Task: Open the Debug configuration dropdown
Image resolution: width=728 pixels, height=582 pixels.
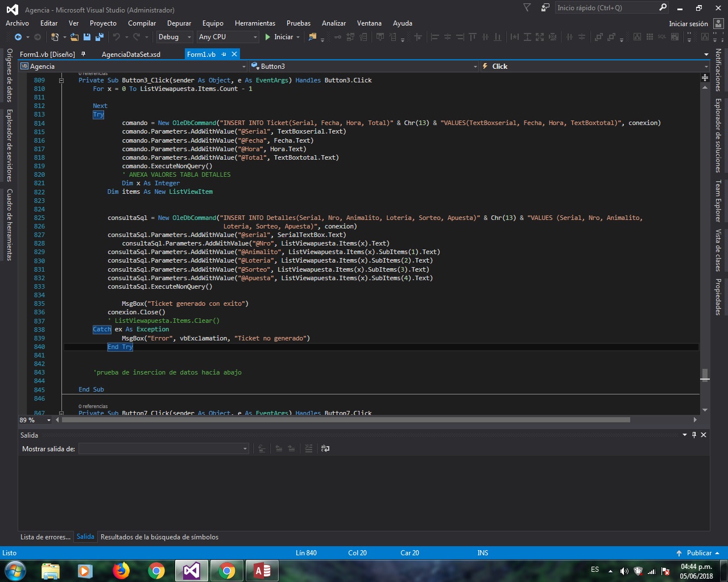Action: (175, 37)
